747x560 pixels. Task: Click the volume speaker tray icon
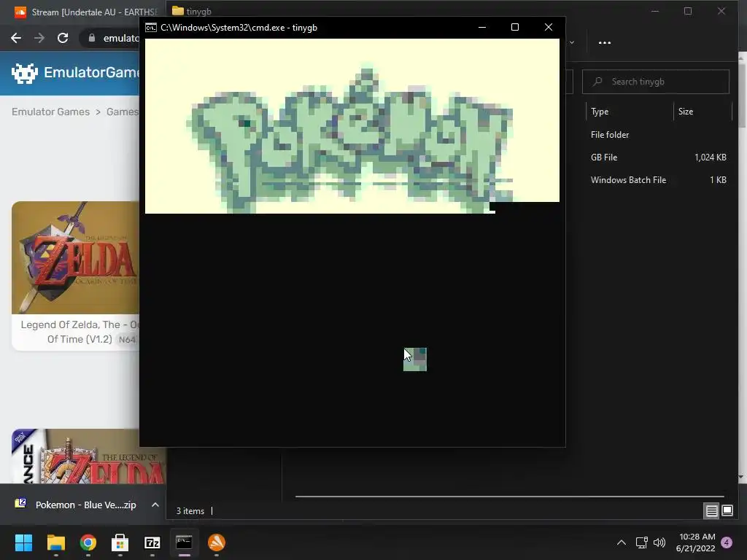coord(659,542)
